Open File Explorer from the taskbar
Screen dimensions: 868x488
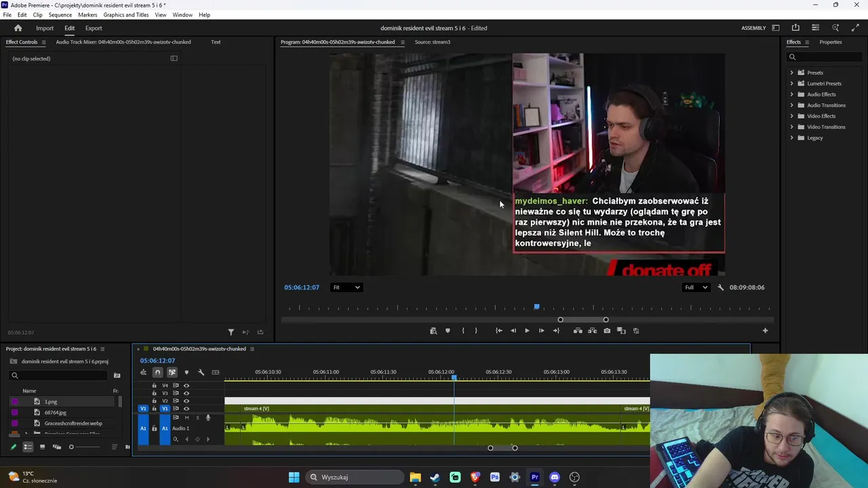tap(415, 477)
